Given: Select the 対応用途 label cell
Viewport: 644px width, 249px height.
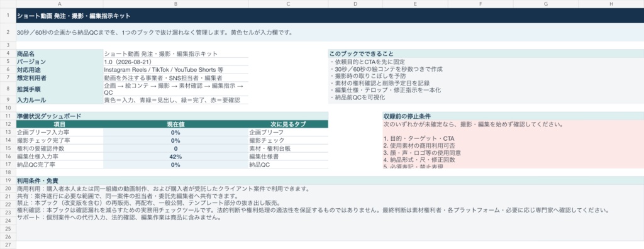Looking at the screenshot, I should pos(60,69).
